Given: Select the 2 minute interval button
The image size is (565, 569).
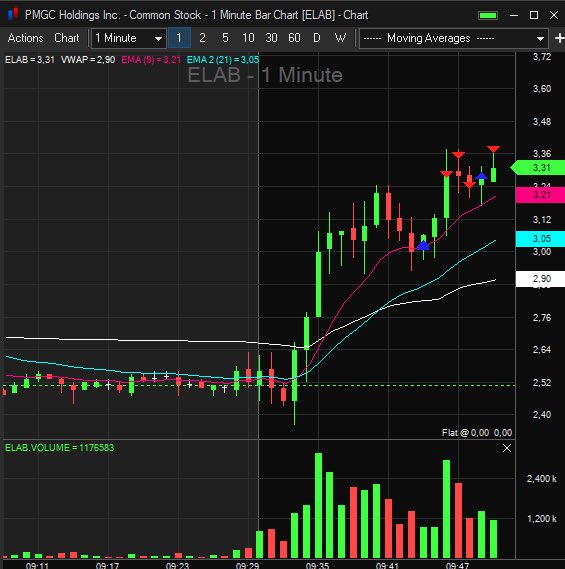Looking at the screenshot, I should tap(202, 38).
